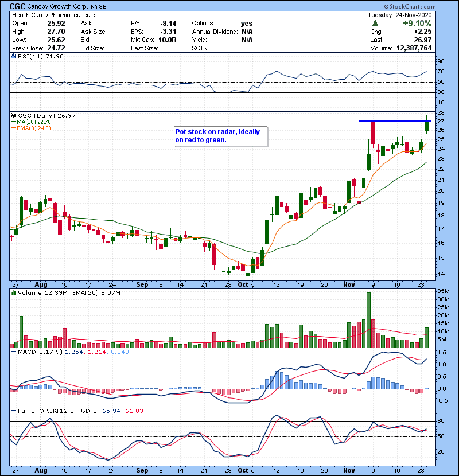Click the blue horizontal resistance line at 27

pos(395,121)
